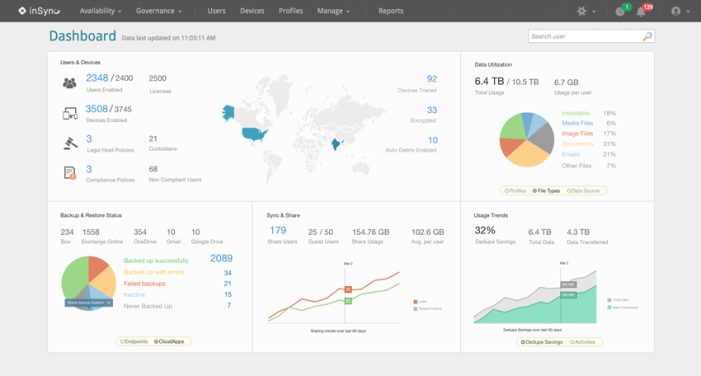This screenshot has height=376, width=701.
Task: Open the 92 Devices Traced link
Action: 432,79
